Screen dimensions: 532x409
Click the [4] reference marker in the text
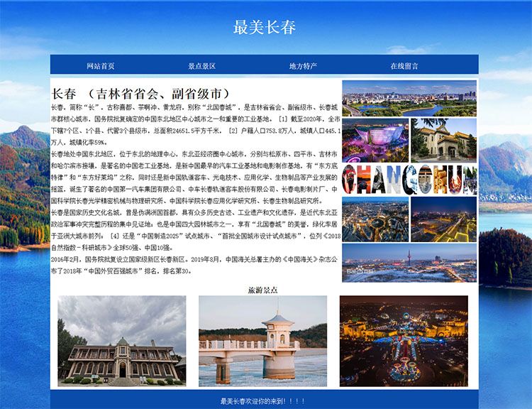113,234
